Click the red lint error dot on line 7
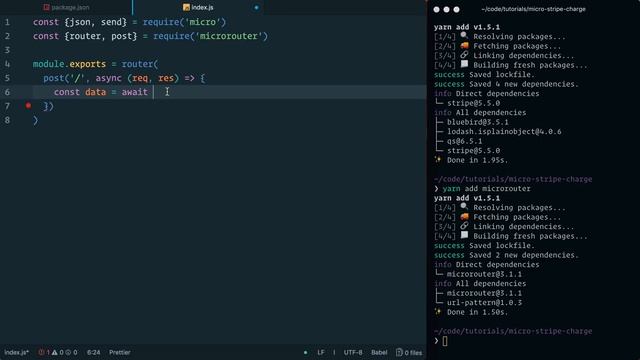640x360 pixels. pos(28,106)
